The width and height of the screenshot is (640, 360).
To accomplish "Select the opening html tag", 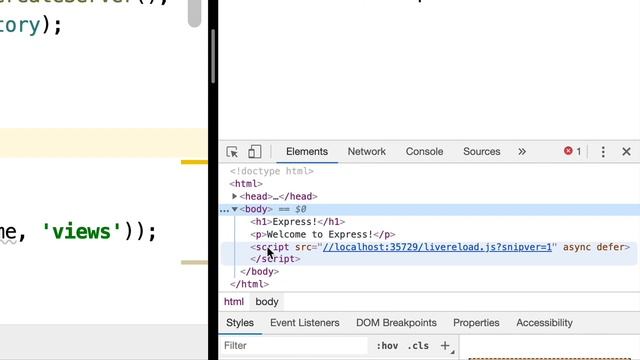I will tap(246, 184).
